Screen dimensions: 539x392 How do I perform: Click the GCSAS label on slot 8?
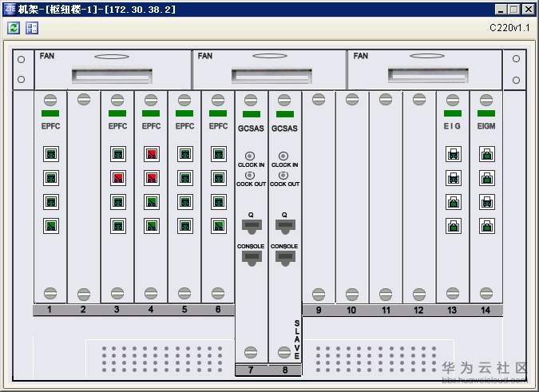tap(284, 129)
